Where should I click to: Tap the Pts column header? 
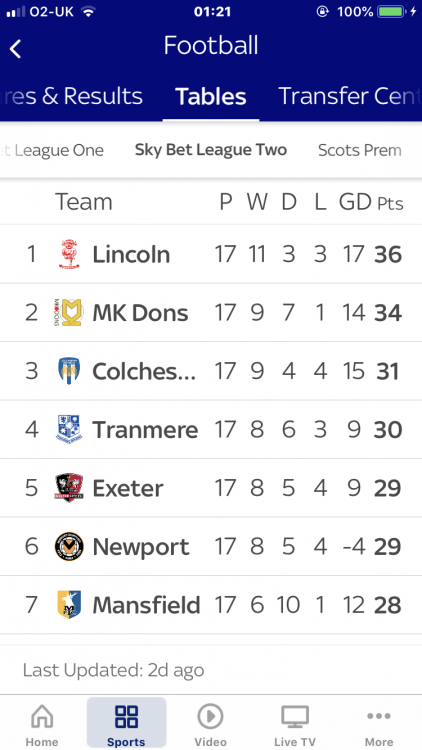pyautogui.click(x=390, y=204)
